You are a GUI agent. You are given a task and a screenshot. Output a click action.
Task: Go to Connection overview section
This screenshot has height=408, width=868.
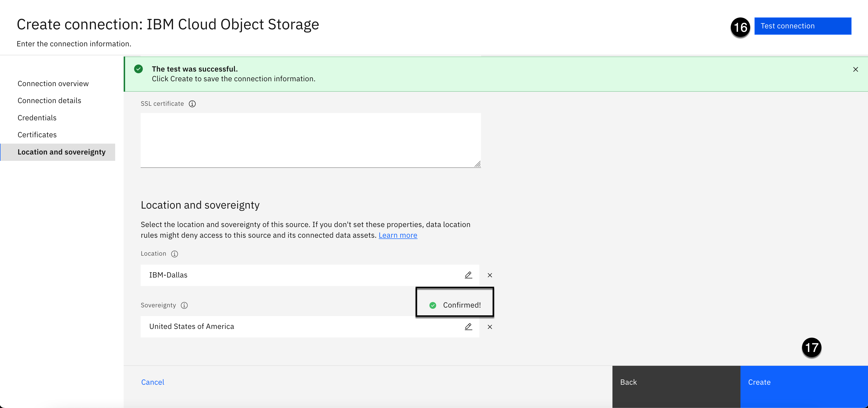(53, 84)
